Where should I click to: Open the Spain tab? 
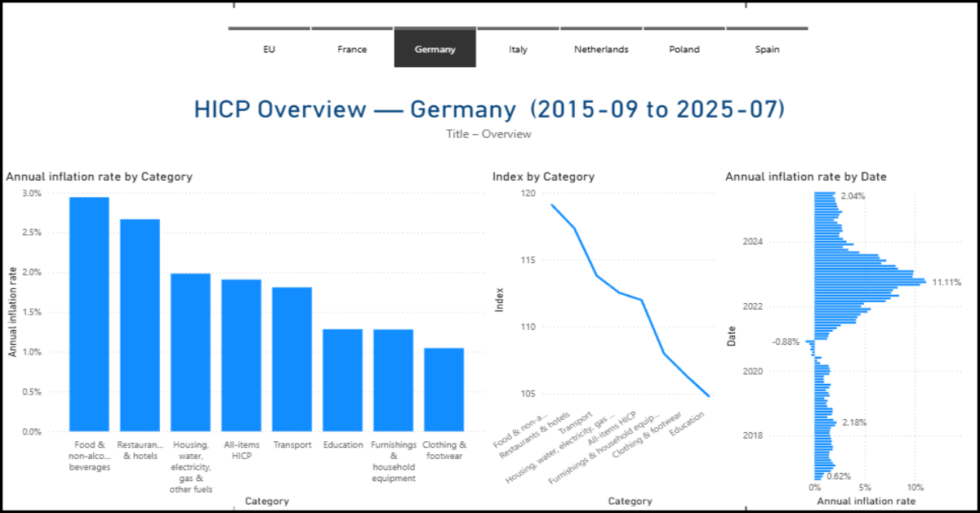tap(767, 48)
